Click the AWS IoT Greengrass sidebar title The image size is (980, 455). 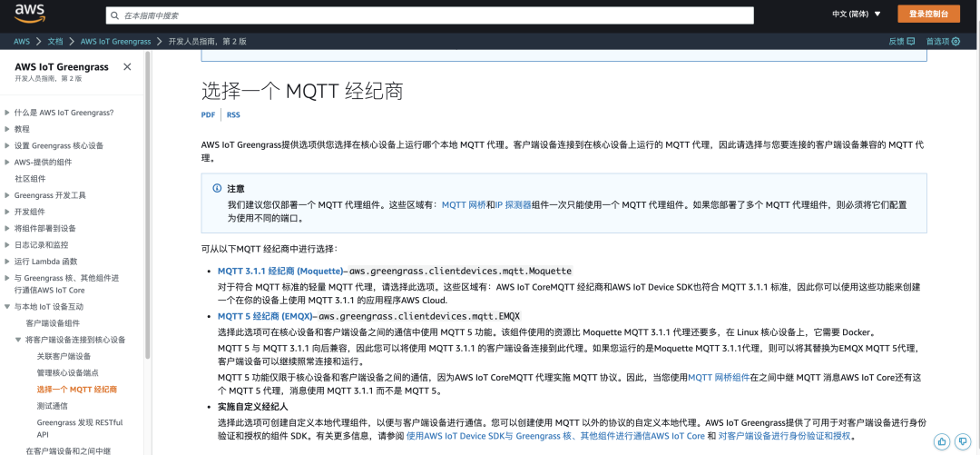62,67
